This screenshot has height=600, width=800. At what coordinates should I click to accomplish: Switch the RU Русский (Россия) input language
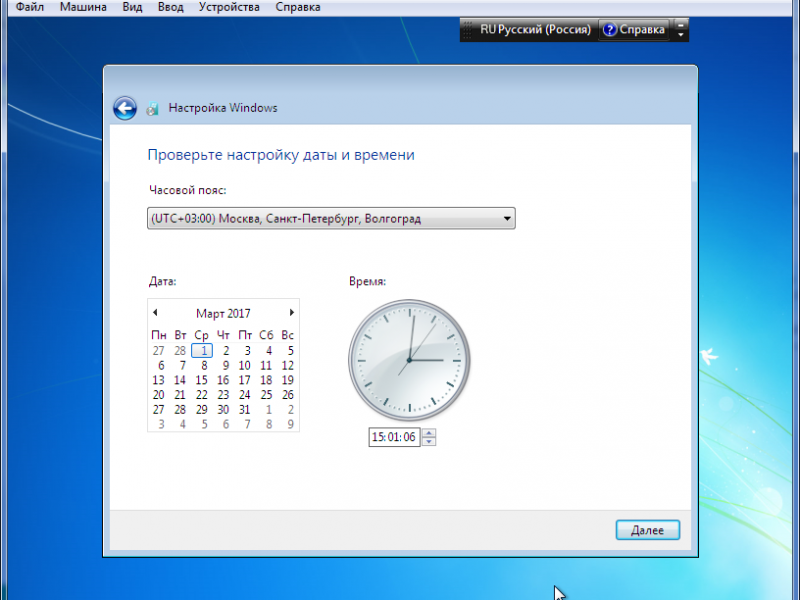click(x=535, y=30)
